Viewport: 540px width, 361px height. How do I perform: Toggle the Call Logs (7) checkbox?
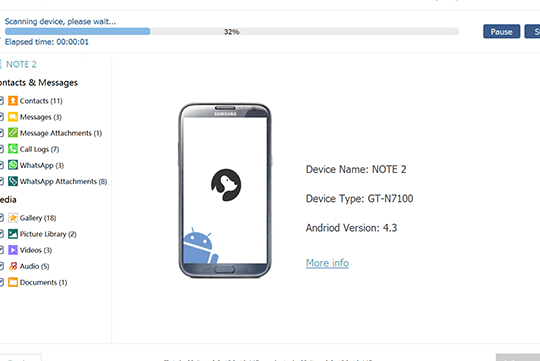1,149
